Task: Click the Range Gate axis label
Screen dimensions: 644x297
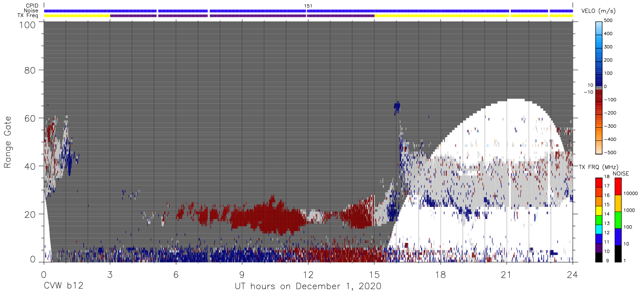Action: click(x=8, y=141)
